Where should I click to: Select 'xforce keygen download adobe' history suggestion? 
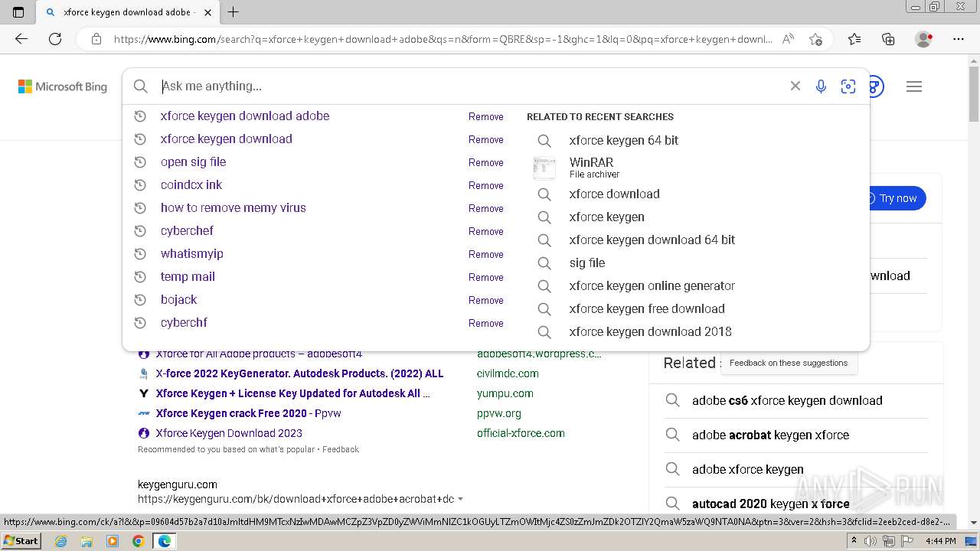(x=245, y=116)
